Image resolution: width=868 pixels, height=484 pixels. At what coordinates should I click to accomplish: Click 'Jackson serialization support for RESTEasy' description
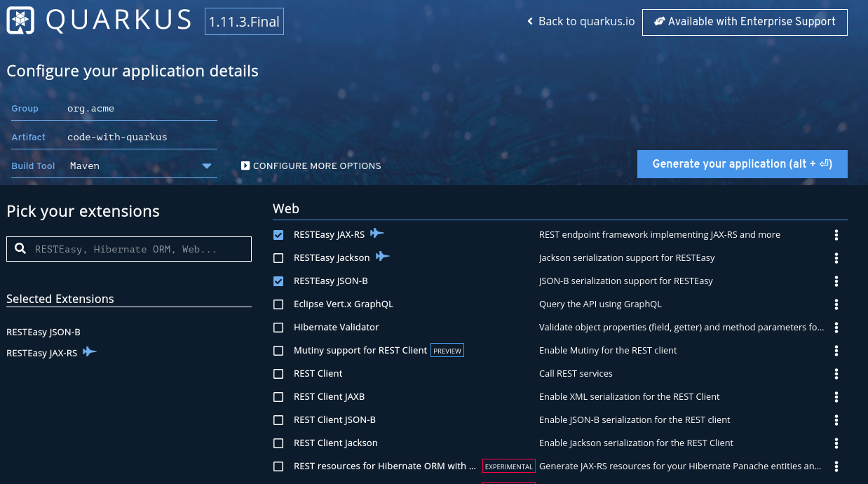627,258
